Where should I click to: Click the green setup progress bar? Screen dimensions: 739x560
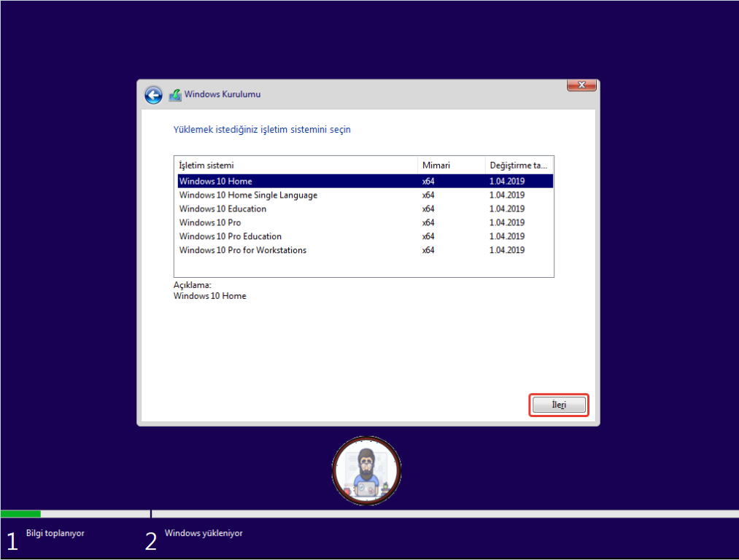(20, 514)
